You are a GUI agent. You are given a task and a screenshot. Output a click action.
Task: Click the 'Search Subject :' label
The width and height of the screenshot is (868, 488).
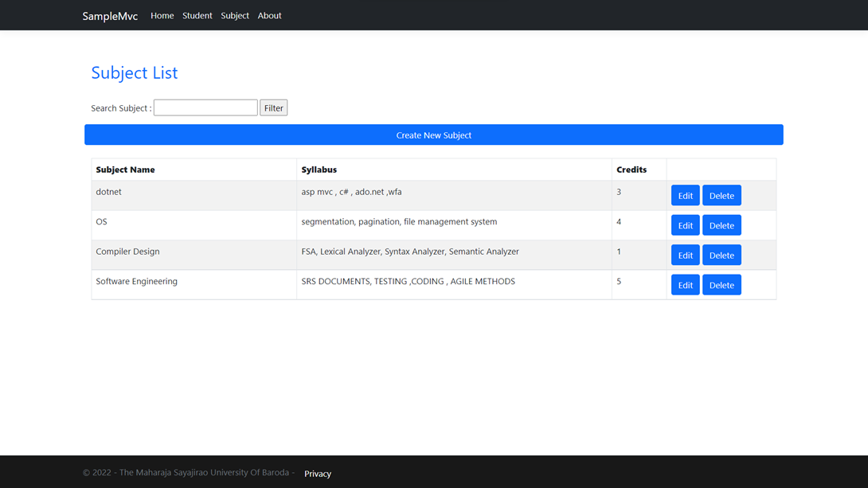121,108
